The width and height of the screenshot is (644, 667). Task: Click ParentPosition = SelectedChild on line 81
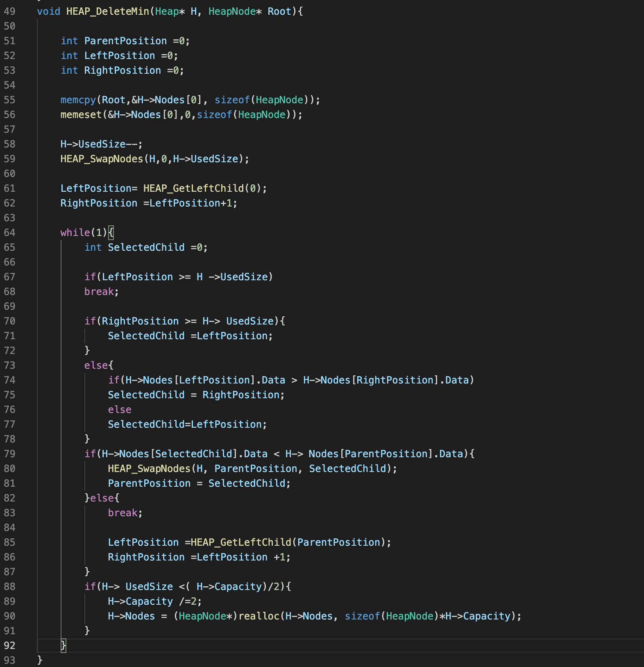coord(199,483)
